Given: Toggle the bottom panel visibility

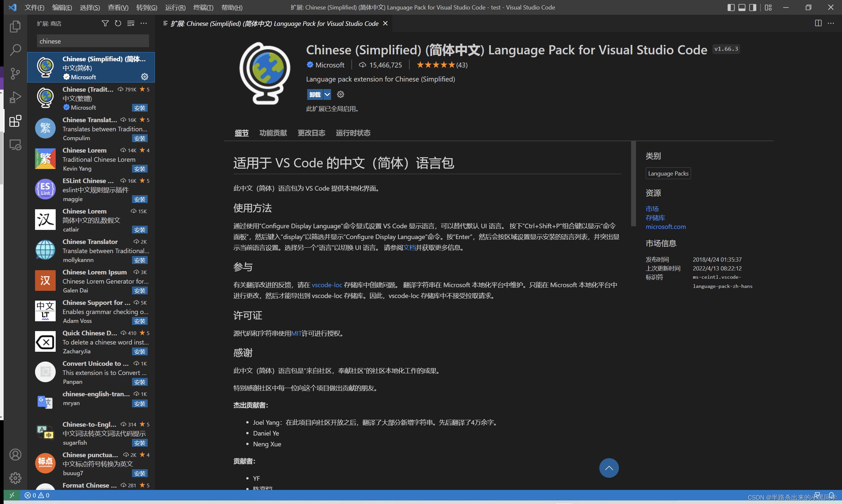Looking at the screenshot, I should (741, 7).
